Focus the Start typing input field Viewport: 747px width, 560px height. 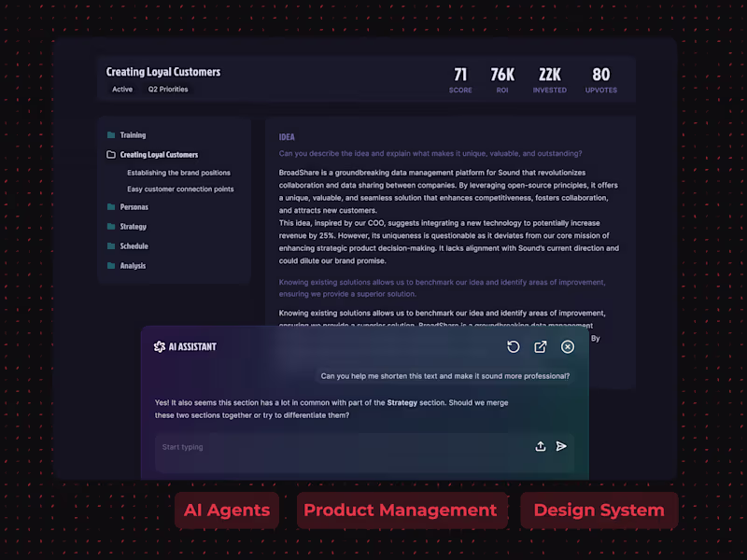364,453
